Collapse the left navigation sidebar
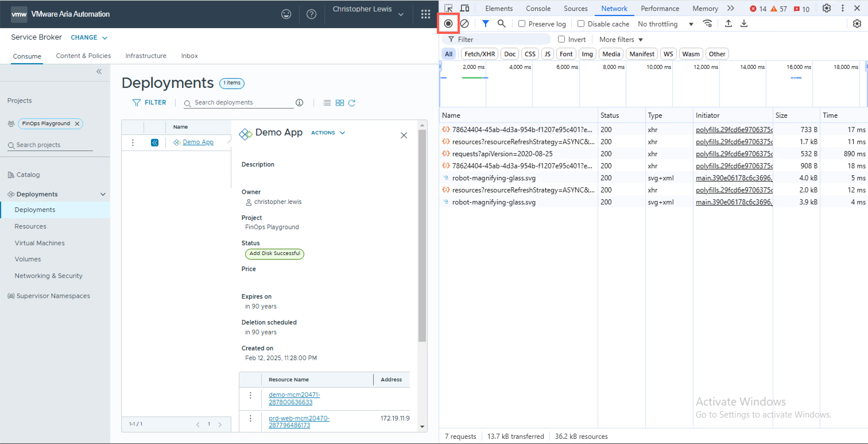 tap(99, 72)
